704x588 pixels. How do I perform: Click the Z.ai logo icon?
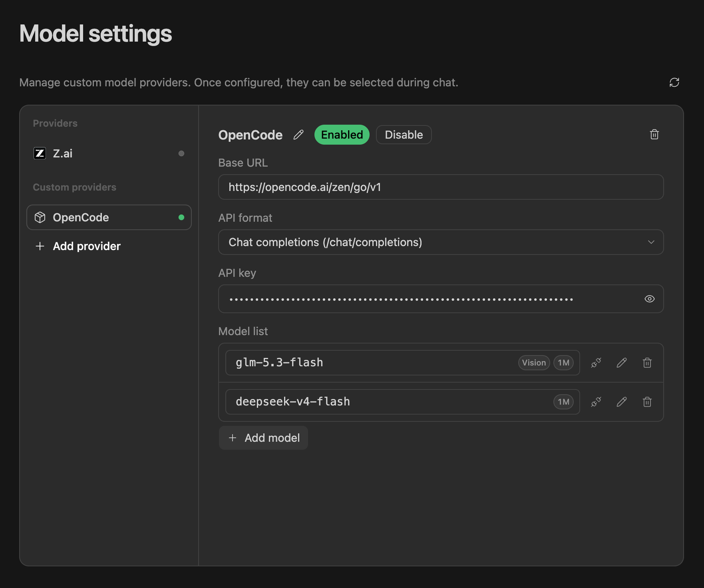pos(40,153)
